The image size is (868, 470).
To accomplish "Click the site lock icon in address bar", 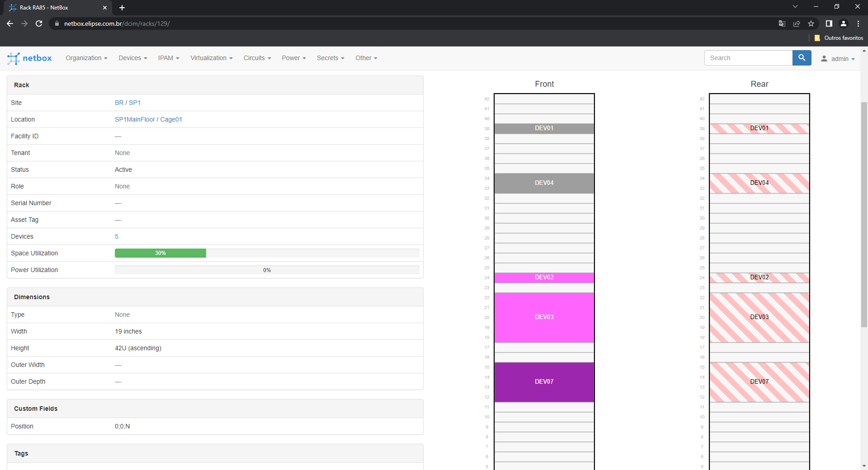I will click(57, 23).
